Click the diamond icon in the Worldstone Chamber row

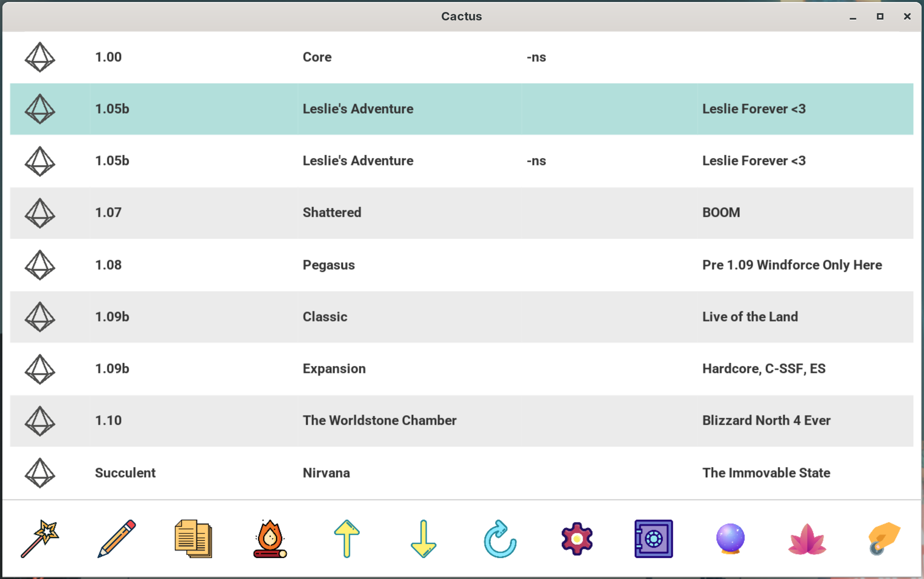(x=40, y=421)
